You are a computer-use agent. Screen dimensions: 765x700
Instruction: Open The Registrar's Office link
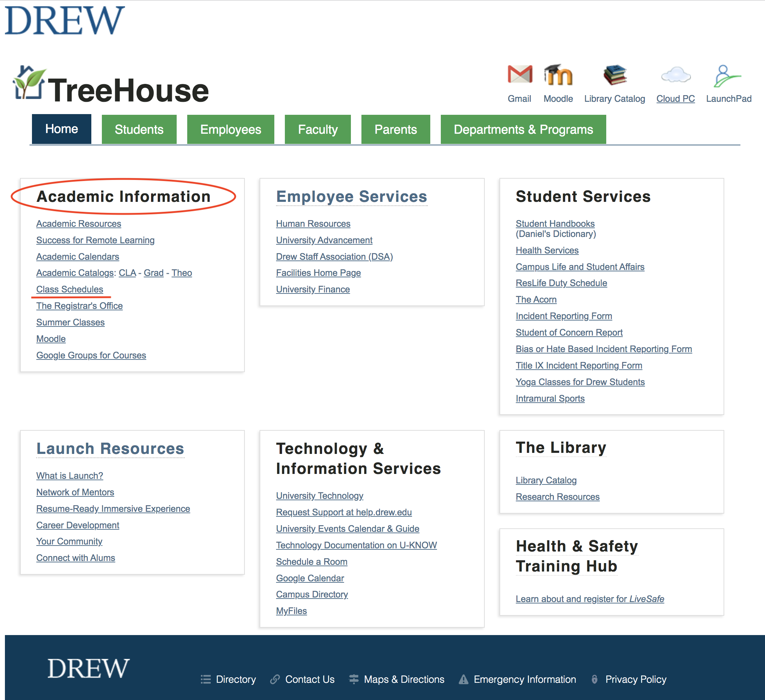[x=79, y=306]
